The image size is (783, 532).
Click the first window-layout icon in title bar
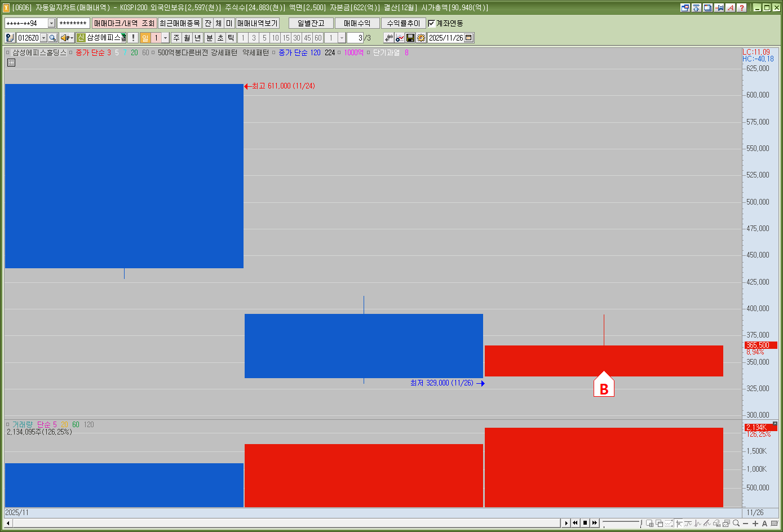pos(685,7)
